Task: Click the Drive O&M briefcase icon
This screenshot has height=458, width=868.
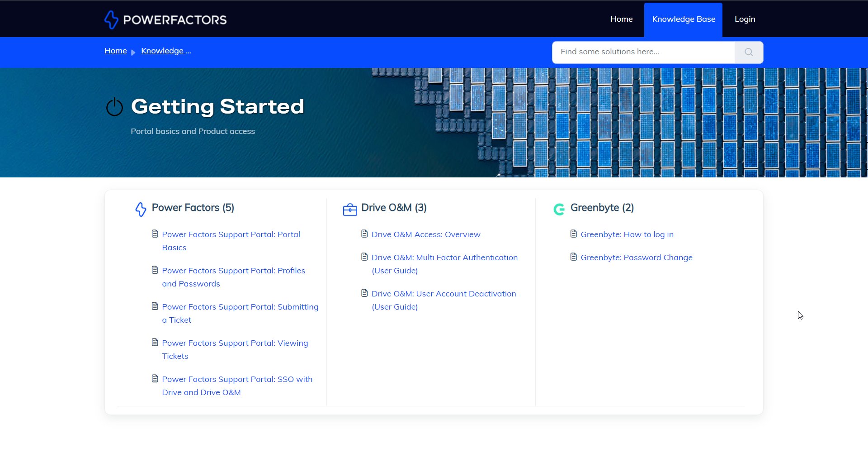Action: pos(350,210)
